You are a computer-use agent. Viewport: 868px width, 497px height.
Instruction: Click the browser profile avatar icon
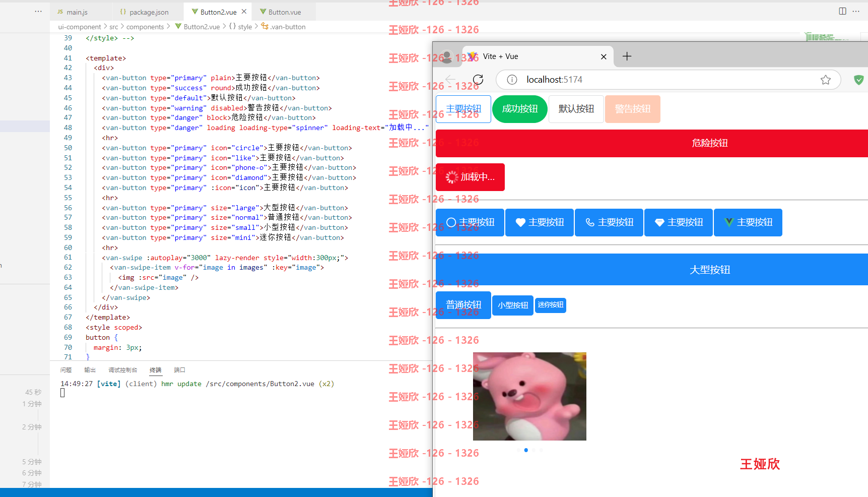[x=446, y=56]
